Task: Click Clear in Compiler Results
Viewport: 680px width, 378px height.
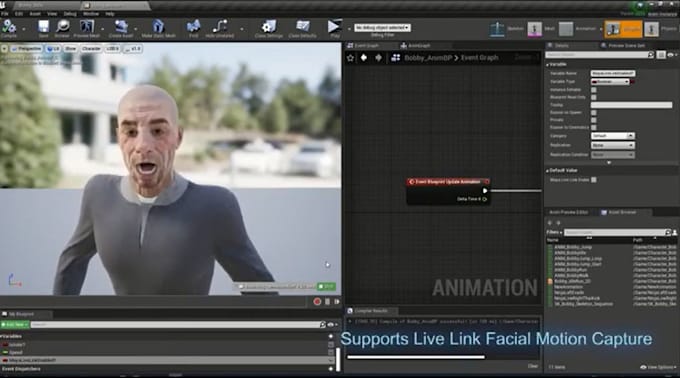Action: [x=533, y=366]
